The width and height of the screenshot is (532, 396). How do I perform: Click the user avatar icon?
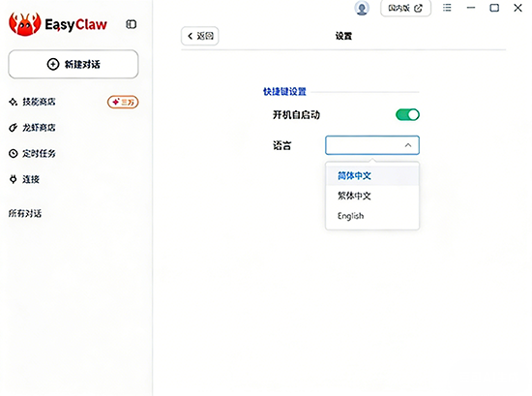[362, 8]
